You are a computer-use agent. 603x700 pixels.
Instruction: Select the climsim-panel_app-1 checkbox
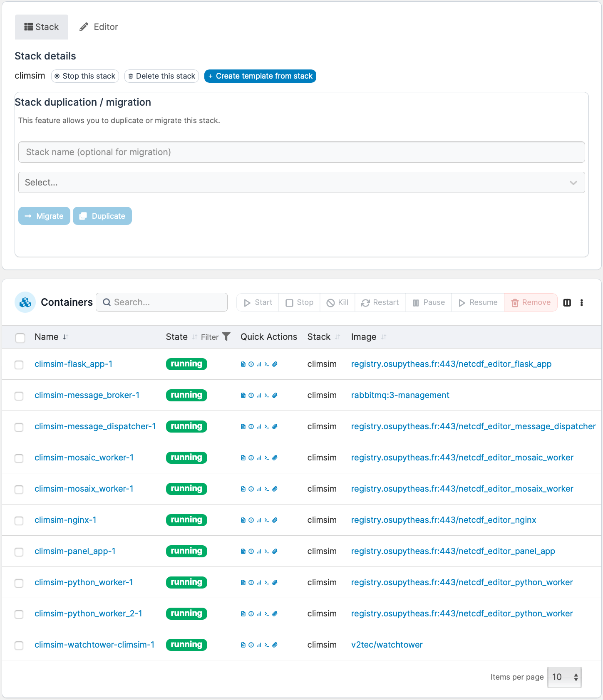[19, 552]
